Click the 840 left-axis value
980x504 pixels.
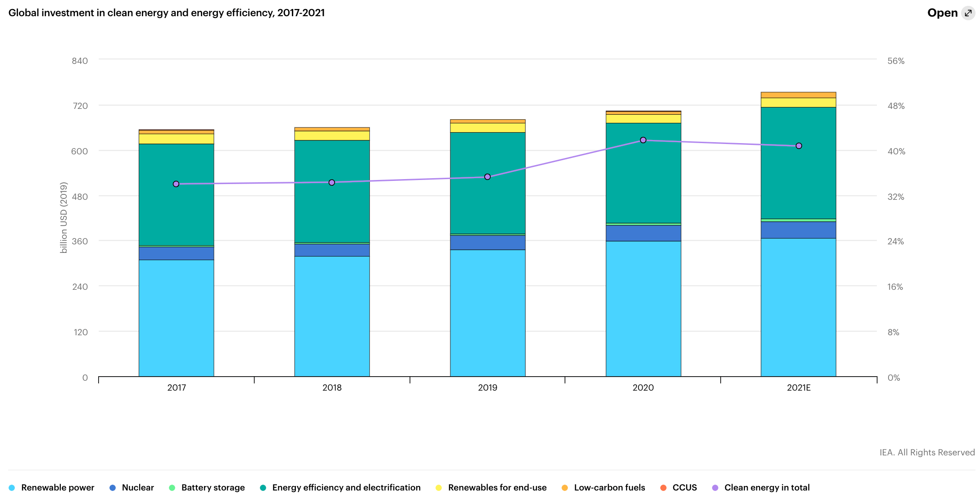[x=80, y=61]
